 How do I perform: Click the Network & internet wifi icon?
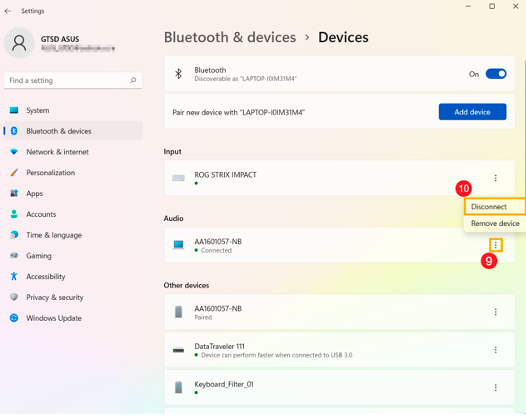[14, 152]
